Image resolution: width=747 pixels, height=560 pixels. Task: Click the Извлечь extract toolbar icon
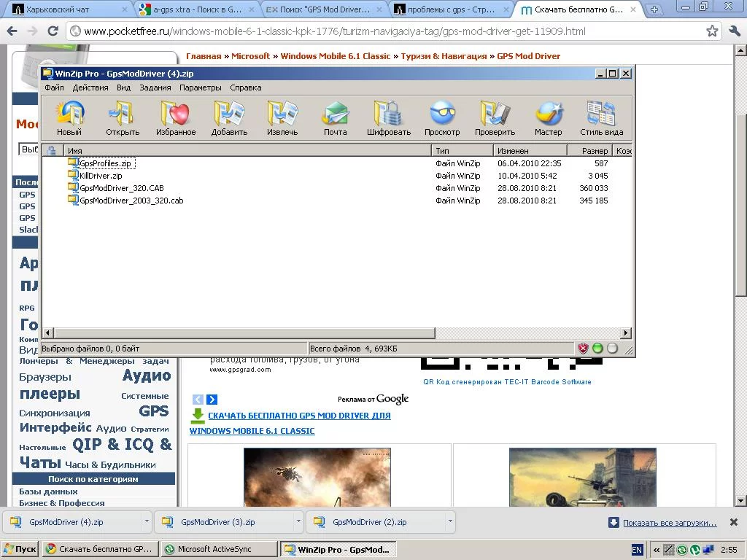pyautogui.click(x=282, y=118)
